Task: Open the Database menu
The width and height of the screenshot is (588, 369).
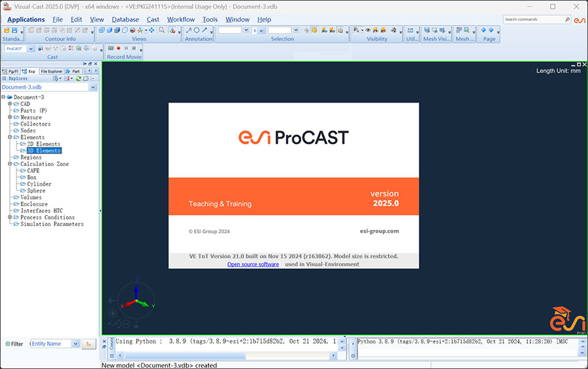Action: 125,20
